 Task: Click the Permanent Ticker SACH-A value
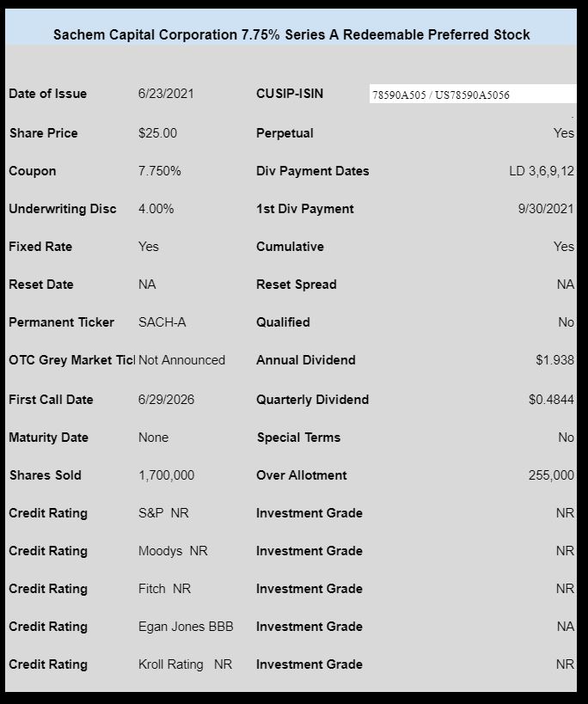click(x=162, y=322)
